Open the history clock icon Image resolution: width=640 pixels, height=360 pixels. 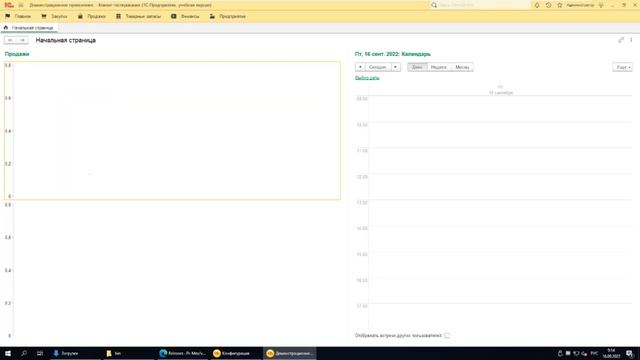pyautogui.click(x=548, y=5)
